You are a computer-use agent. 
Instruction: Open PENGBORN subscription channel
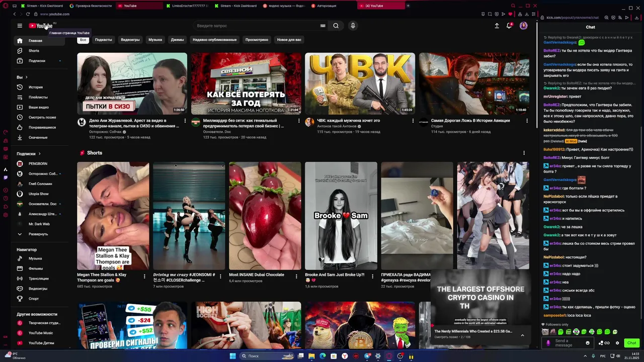point(39,163)
